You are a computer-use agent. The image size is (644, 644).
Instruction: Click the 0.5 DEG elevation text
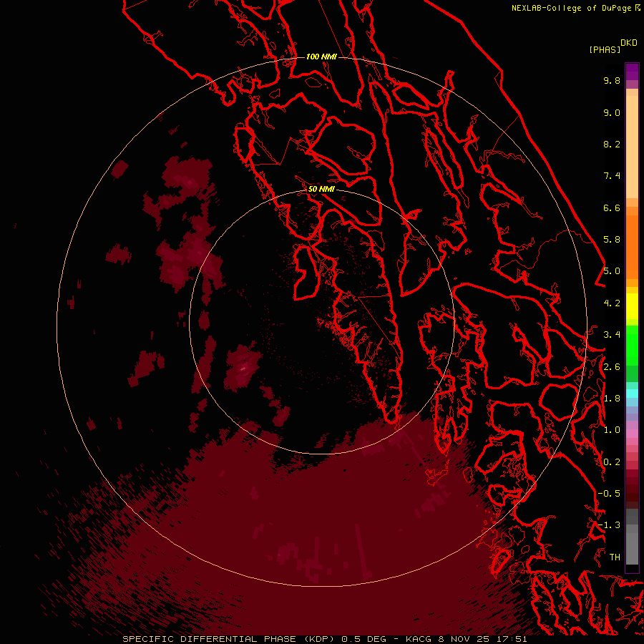(x=364, y=639)
